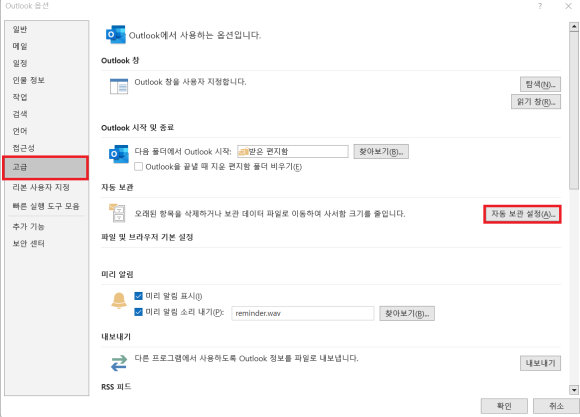Browse for Outlook start folder

(381, 152)
